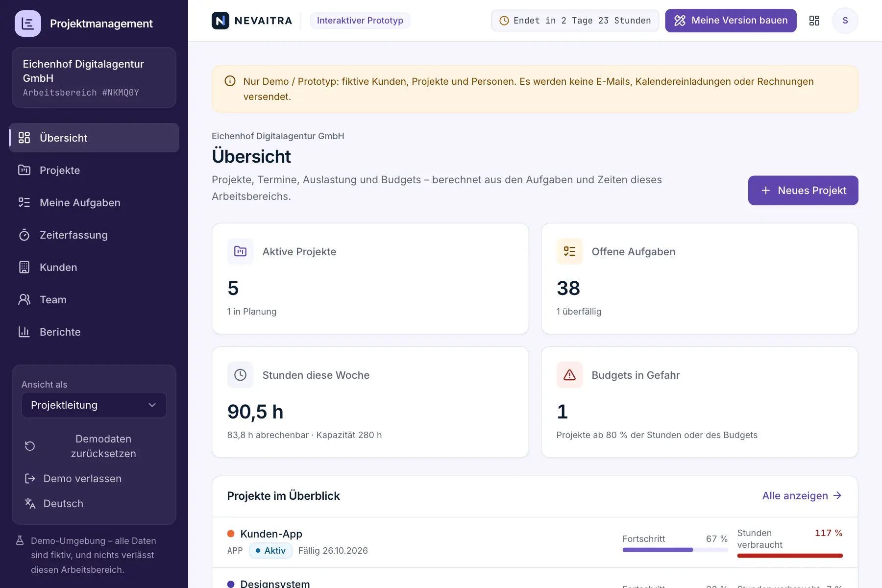This screenshot has height=588, width=882.
Task: Click the Aktive Projekte folder icon
Action: (x=241, y=251)
